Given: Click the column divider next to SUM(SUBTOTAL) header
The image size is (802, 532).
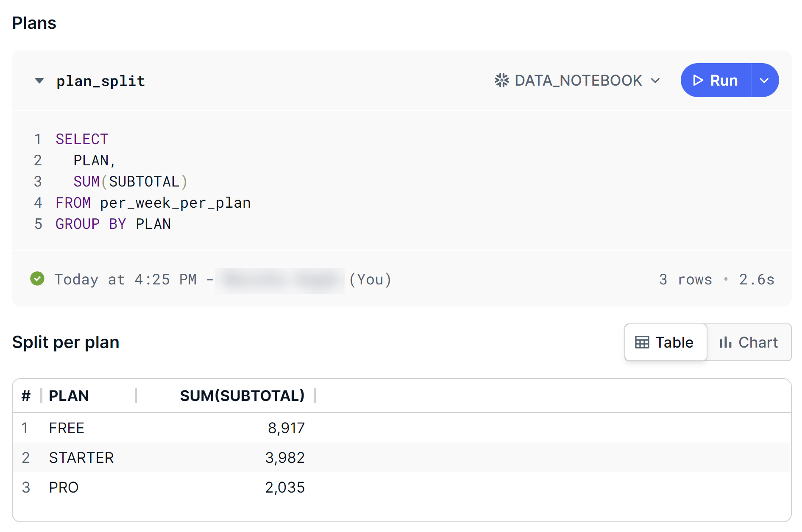Looking at the screenshot, I should pos(315,395).
